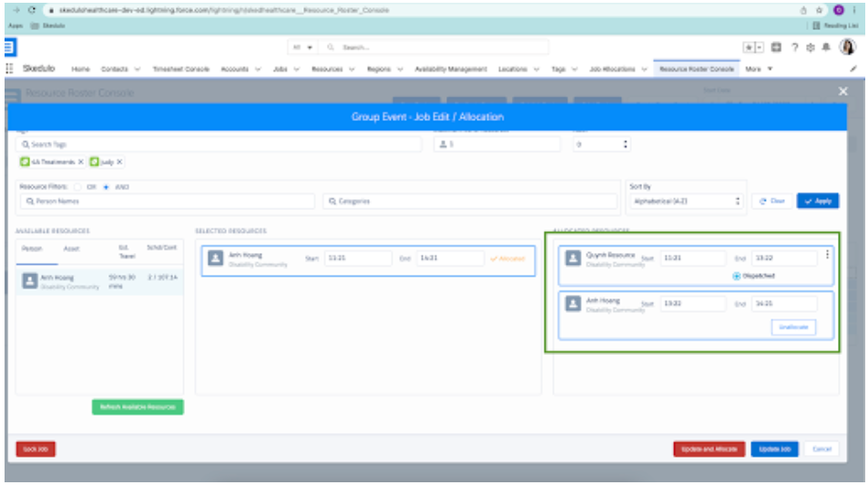
Task: Switch to the Asset tab in available resources
Action: [x=71, y=248]
